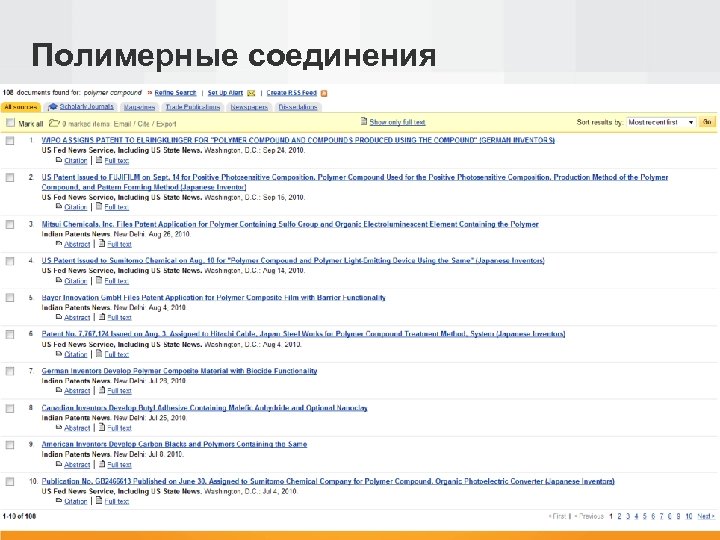The height and width of the screenshot is (540, 720).
Task: Open Bayer Innovation GmbH polymer composite film result
Action: tap(214, 298)
